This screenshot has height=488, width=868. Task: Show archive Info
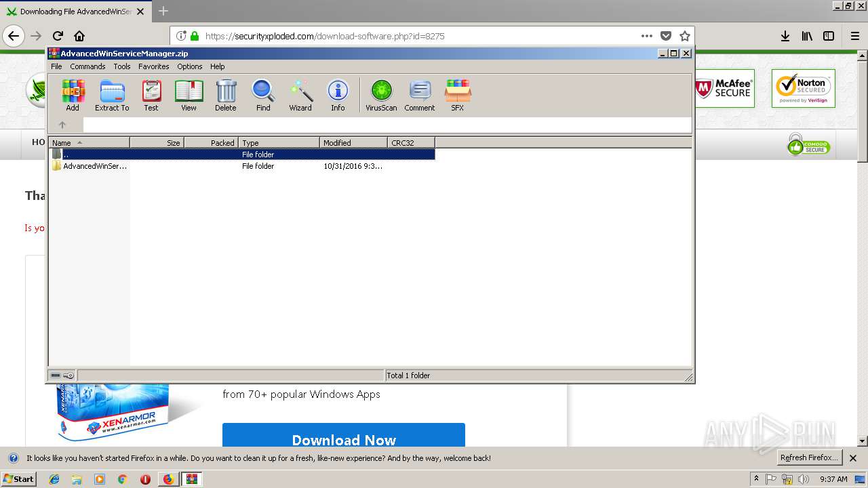click(338, 95)
